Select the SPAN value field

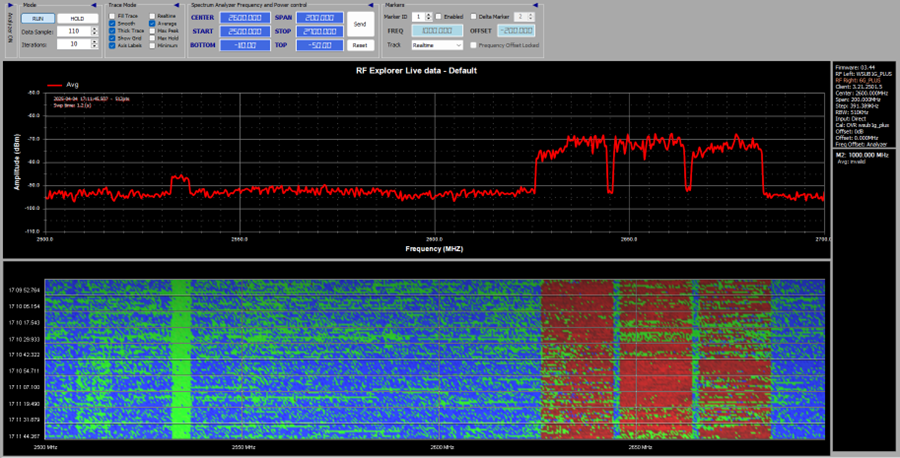(321, 18)
